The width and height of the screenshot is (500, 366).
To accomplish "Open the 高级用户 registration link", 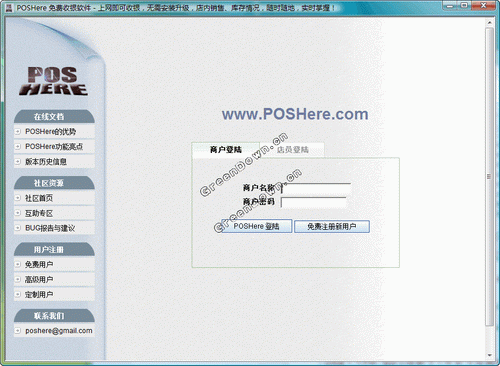I will [39, 279].
